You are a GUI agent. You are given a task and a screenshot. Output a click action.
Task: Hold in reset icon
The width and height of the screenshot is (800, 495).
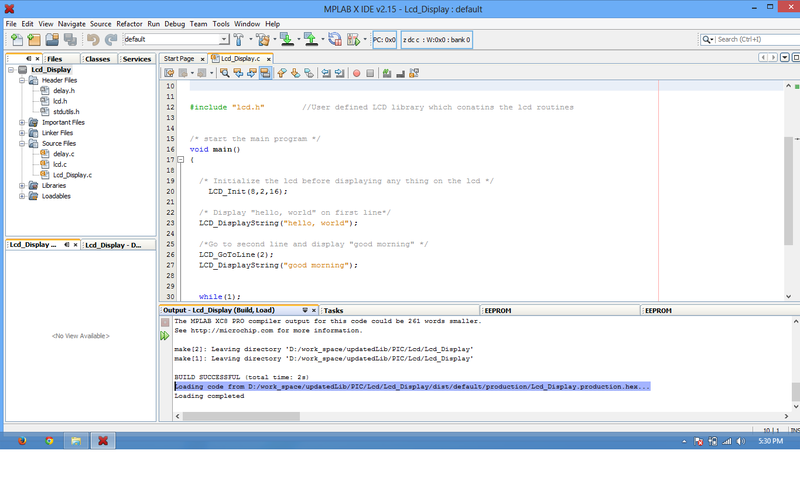point(335,40)
